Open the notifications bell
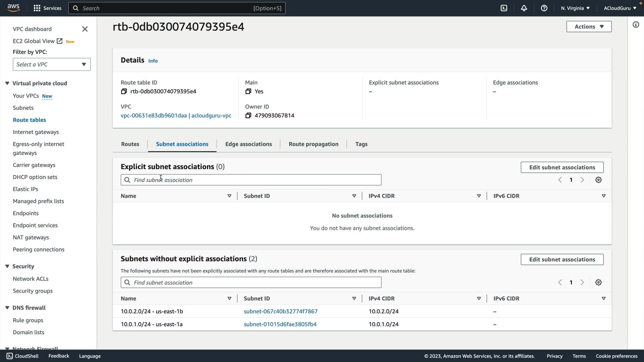 [x=524, y=8]
